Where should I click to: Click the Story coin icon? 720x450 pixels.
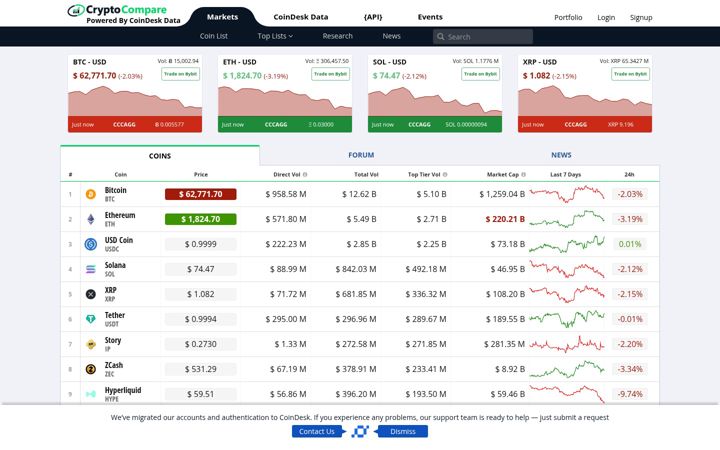91,344
